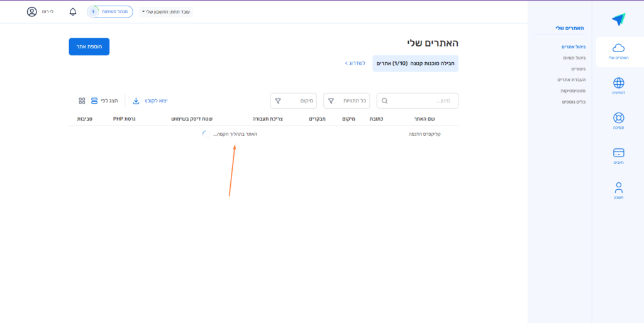
Task: Open task manager counter badge
Action: (x=93, y=11)
